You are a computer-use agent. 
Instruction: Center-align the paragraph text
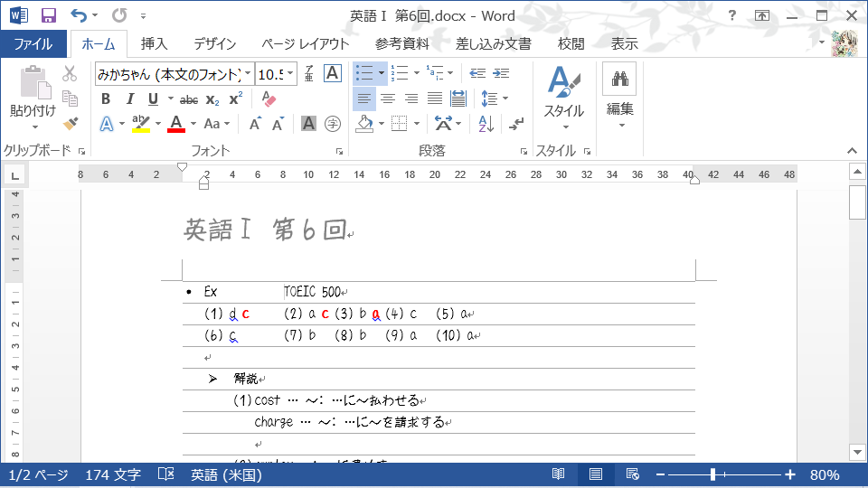388,99
